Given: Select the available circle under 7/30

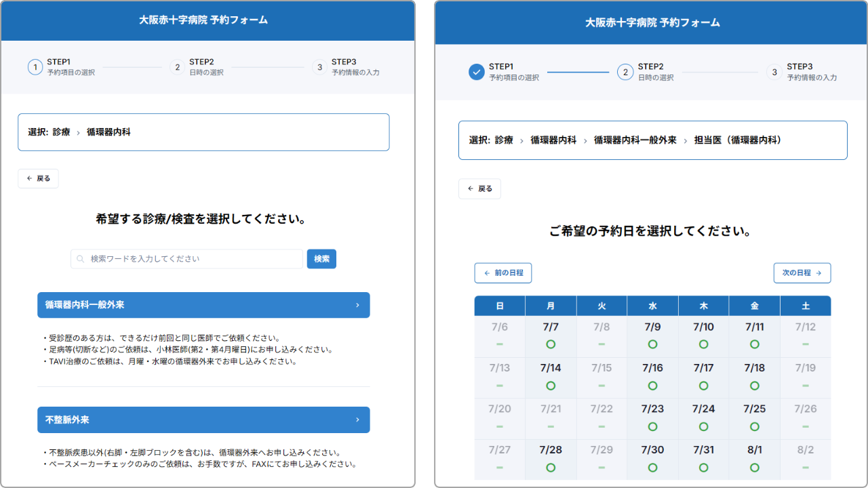Looking at the screenshot, I should [652, 468].
